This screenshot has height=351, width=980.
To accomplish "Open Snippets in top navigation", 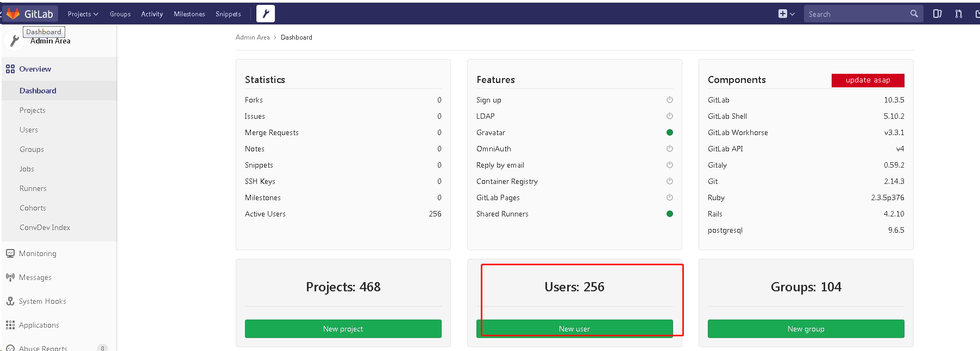I will [x=228, y=14].
